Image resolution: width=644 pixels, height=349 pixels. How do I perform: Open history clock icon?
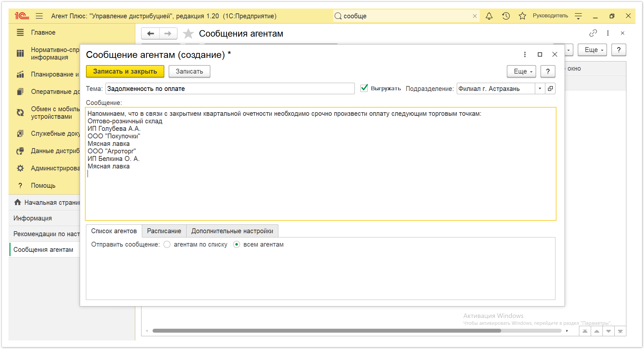[506, 16]
